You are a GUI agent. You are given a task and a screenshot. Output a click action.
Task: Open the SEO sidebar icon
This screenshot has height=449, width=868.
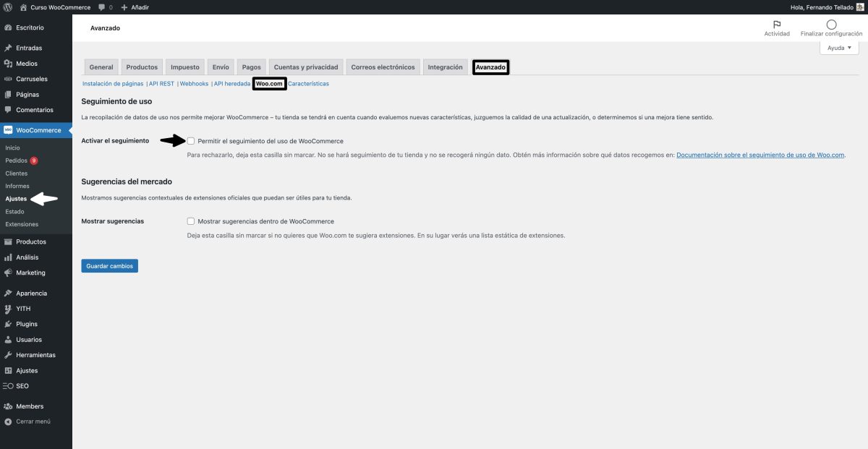[x=9, y=385]
